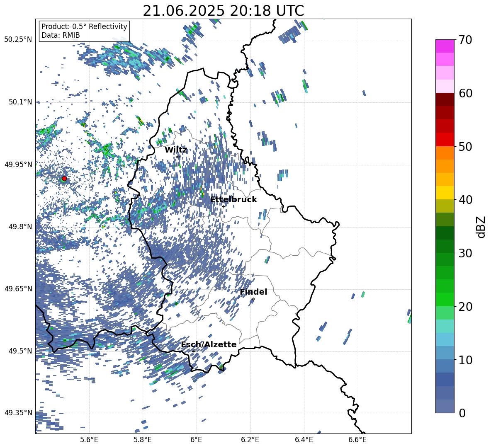Image resolution: width=491 pixels, height=448 pixels.
Task: Click the 0 tick on the colorbar
Action: point(462,413)
